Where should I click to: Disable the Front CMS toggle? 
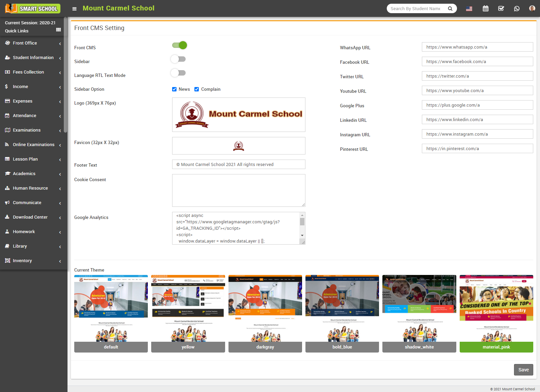179,45
